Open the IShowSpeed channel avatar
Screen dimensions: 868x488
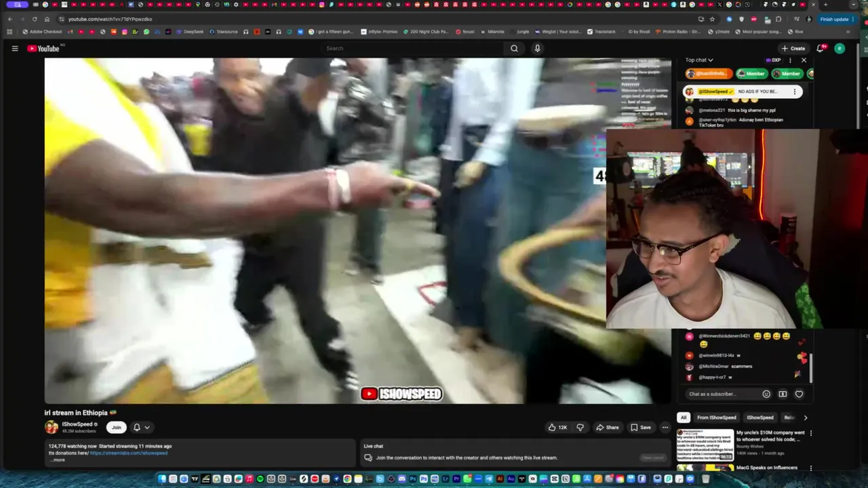pyautogui.click(x=52, y=427)
